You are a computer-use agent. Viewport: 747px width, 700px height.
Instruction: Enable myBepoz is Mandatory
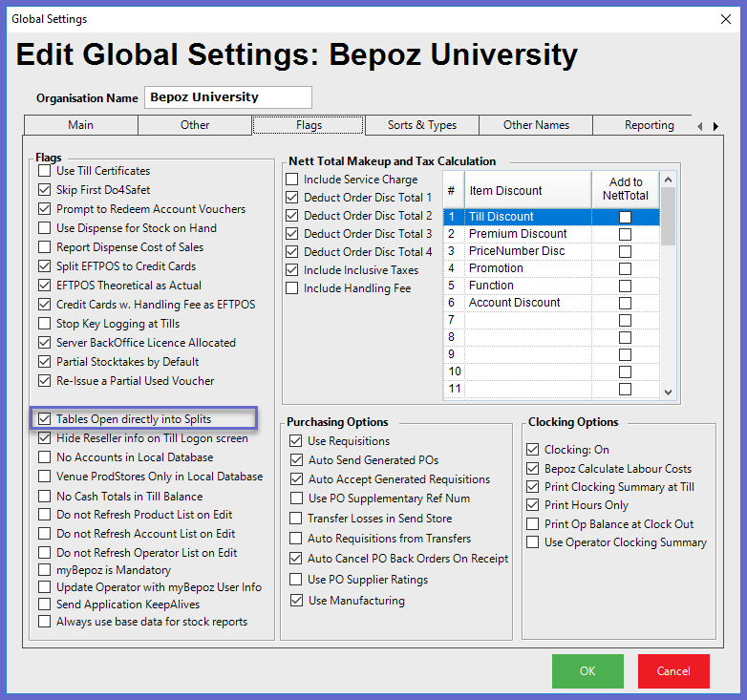pos(44,569)
